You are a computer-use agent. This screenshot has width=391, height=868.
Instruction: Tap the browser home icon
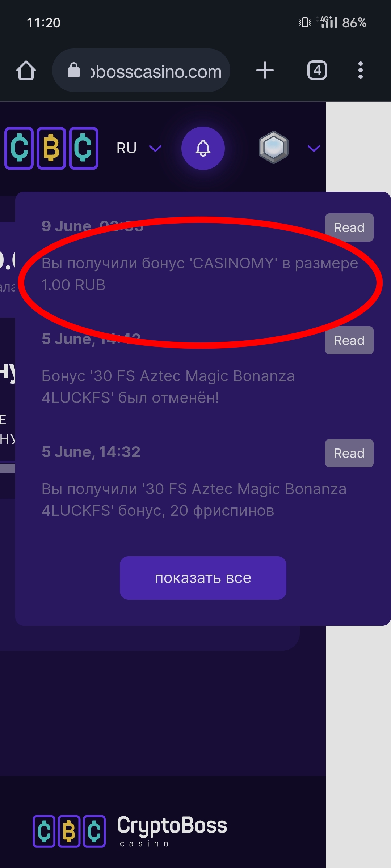[26, 70]
